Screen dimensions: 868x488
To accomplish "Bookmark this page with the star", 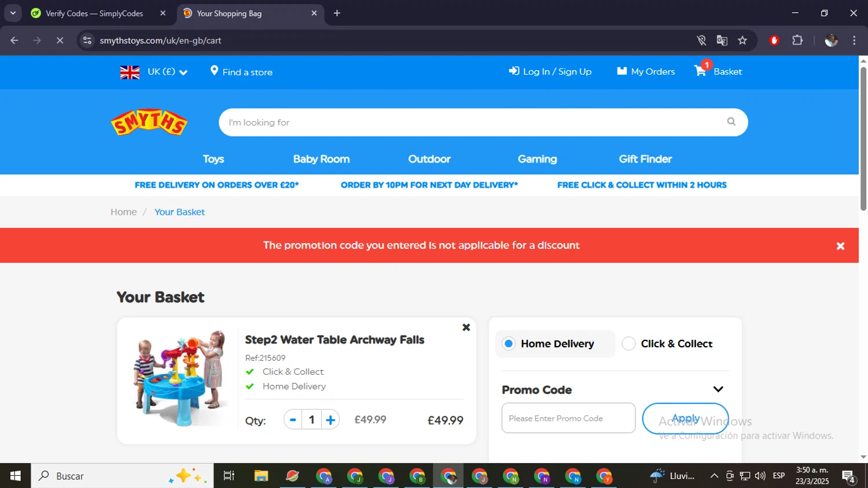I will (x=742, y=40).
